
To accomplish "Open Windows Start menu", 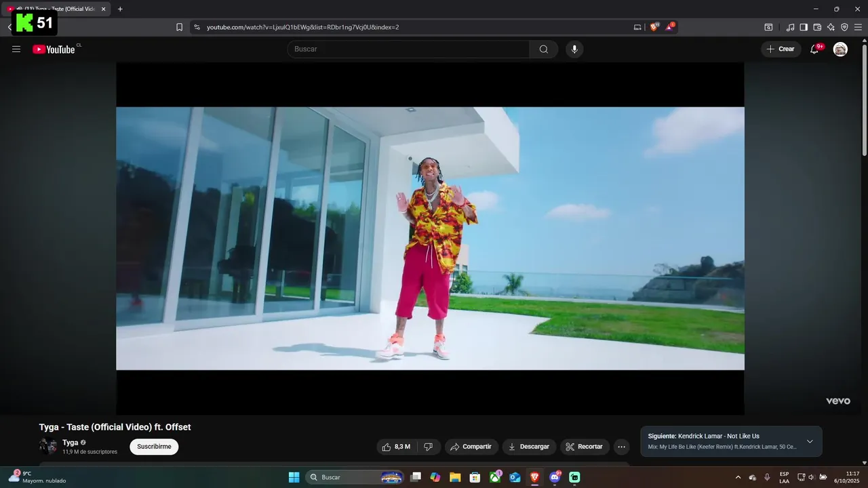I will click(294, 477).
